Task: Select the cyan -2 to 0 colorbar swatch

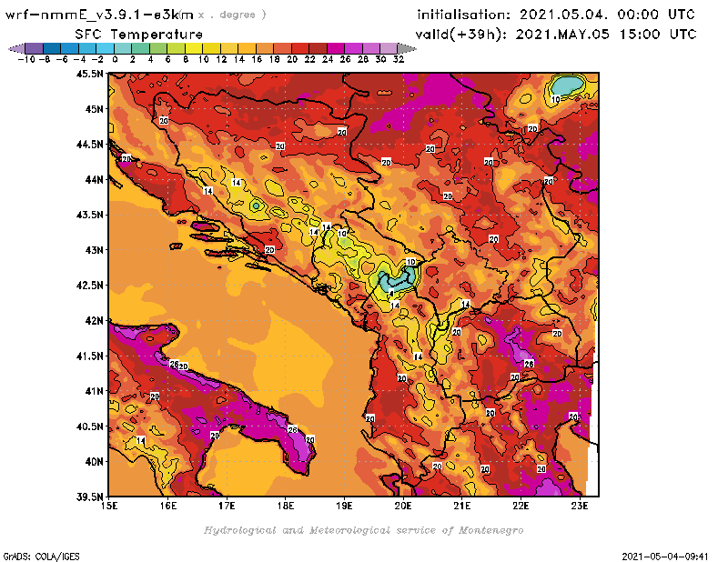Action: [x=105, y=48]
